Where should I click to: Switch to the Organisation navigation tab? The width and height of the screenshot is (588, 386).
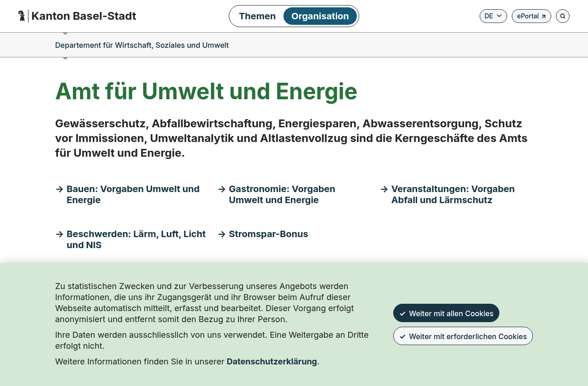tap(320, 16)
